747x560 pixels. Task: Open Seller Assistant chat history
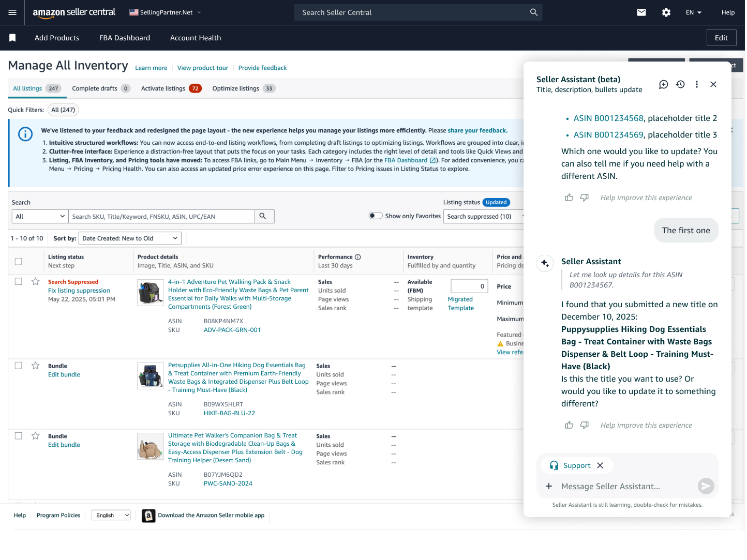coord(680,84)
